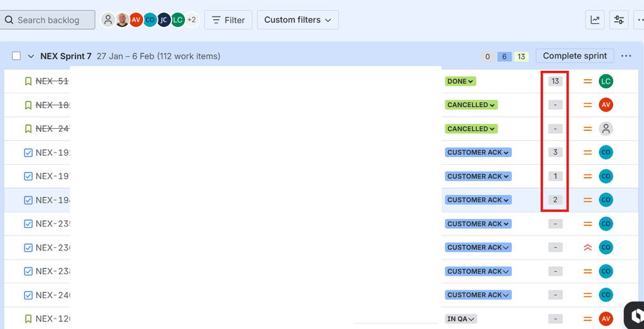Edit the estimate value 2
Image resolution: width=644 pixels, height=329 pixels.
pyautogui.click(x=555, y=200)
